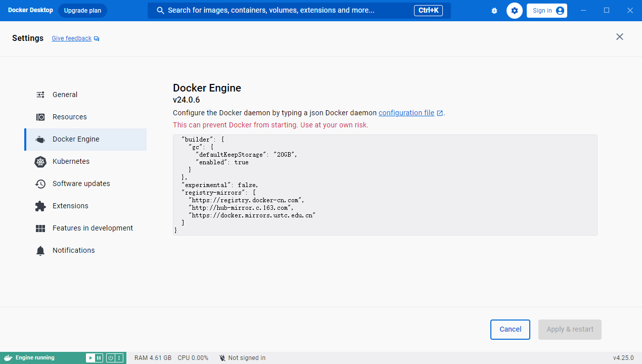
Task: Select the General settings tab
Action: 85,95
